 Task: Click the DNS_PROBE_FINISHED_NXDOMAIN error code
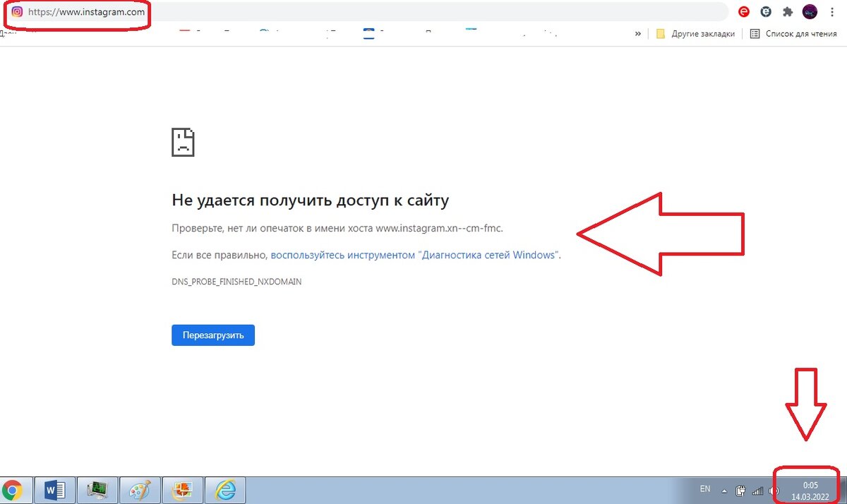coord(236,281)
